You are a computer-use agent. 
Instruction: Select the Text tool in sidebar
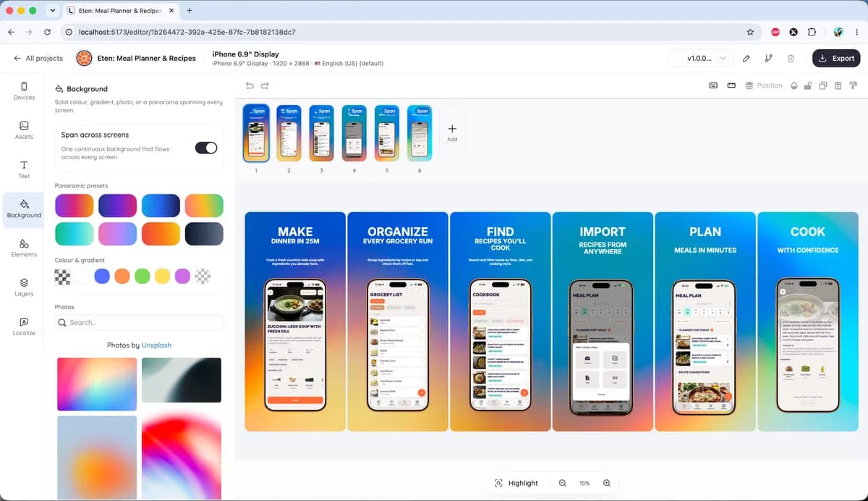24,169
